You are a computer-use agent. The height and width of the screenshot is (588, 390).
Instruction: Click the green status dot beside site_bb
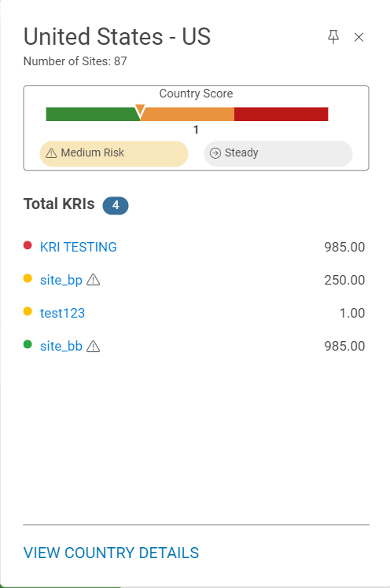pyautogui.click(x=28, y=344)
